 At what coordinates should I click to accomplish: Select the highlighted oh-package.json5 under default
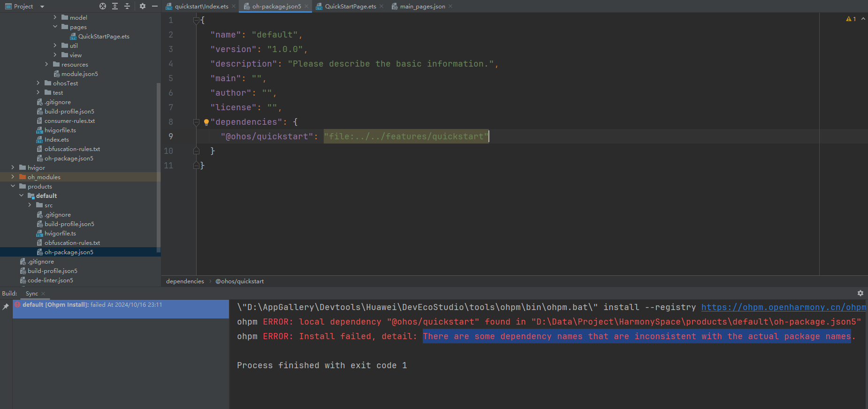click(x=80, y=252)
